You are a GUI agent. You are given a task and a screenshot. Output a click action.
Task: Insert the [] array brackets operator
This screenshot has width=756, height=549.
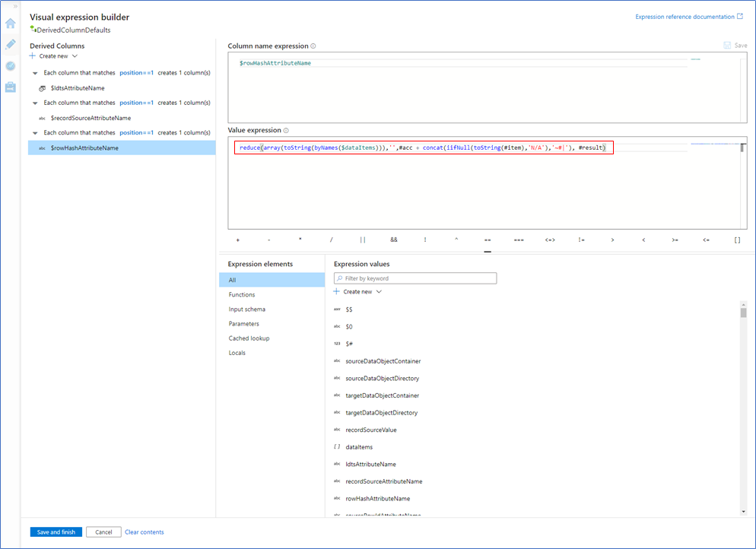click(x=736, y=240)
